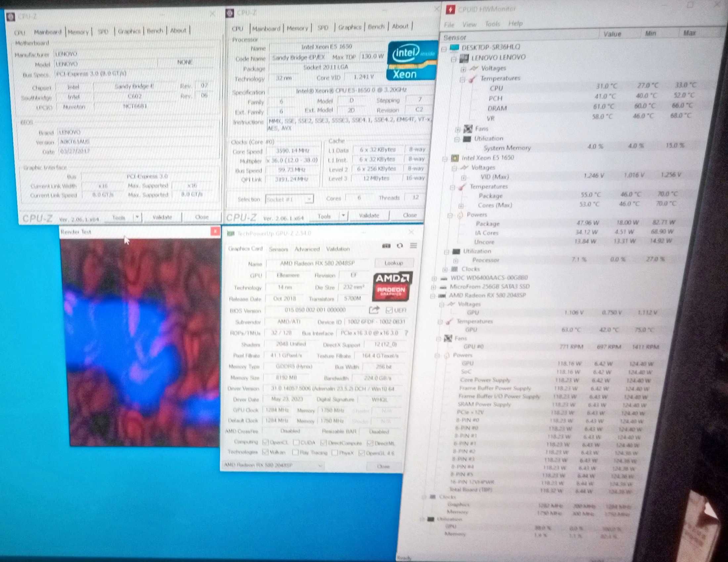Click the BIOS export share icon in GPU-Z

374,310
